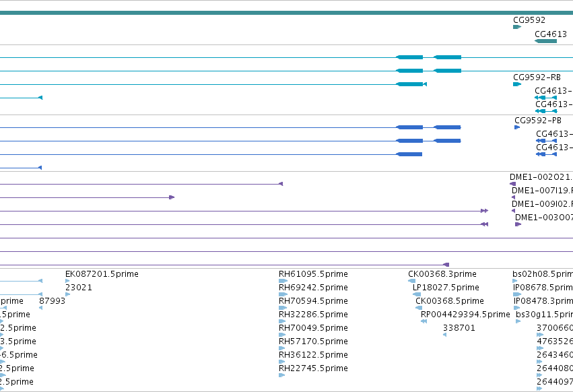Select the 338701 feature label
573x392 pixels.
(459, 327)
